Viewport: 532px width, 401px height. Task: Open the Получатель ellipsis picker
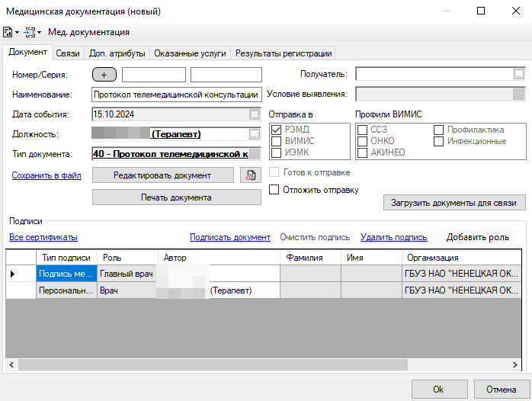tap(518, 74)
